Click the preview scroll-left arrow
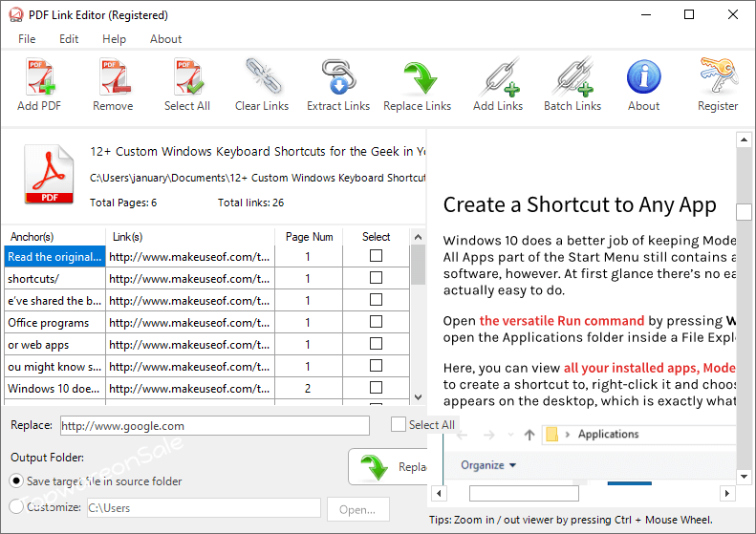Image resolution: width=756 pixels, height=534 pixels. click(x=439, y=494)
